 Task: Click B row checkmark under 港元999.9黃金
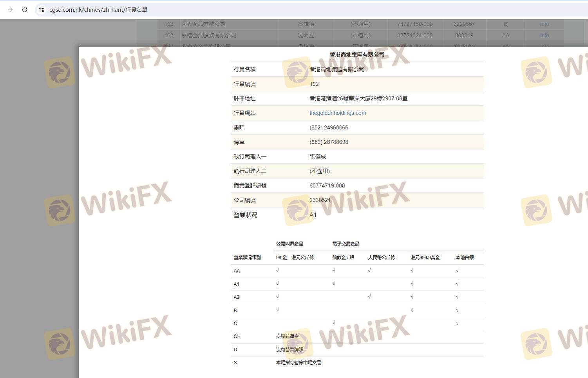[412, 310]
